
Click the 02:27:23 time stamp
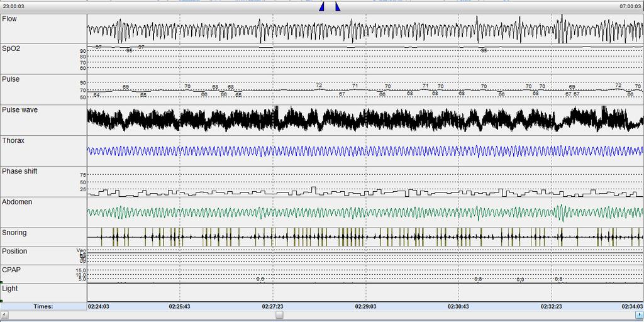(x=273, y=306)
